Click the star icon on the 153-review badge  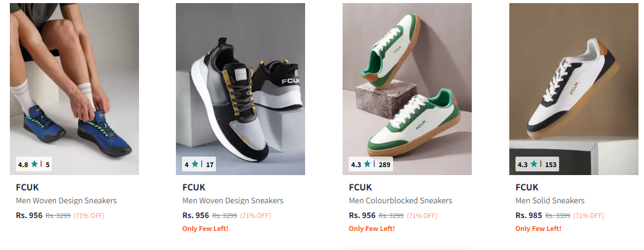[x=534, y=165]
